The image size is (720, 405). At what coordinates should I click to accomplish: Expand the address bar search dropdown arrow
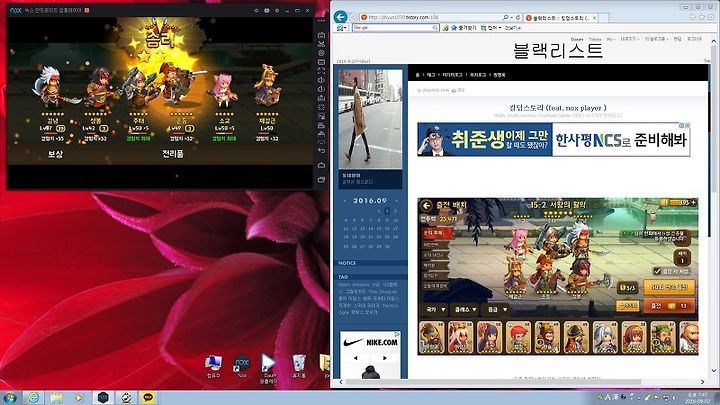[x=512, y=17]
